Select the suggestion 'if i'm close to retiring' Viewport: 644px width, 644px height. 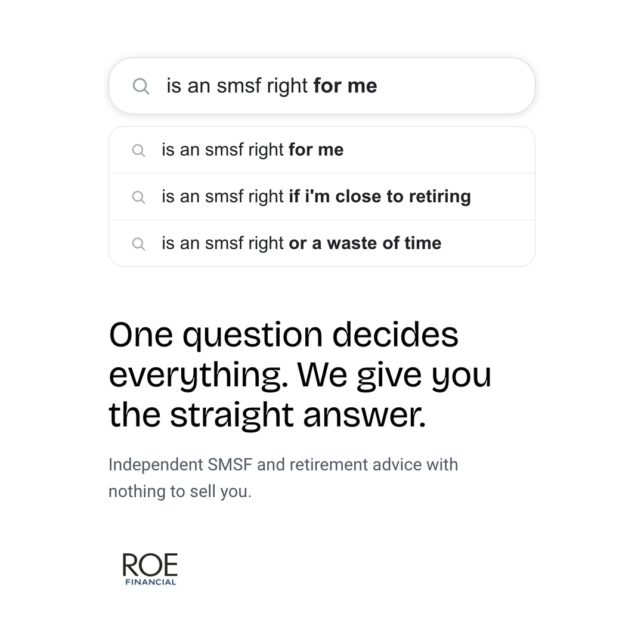[x=322, y=197]
